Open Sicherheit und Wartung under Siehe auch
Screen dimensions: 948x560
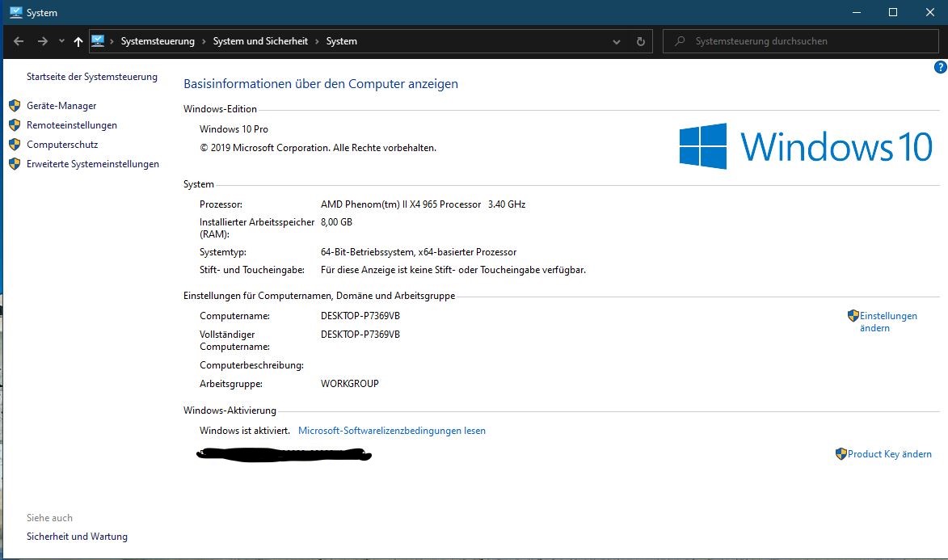(x=77, y=537)
